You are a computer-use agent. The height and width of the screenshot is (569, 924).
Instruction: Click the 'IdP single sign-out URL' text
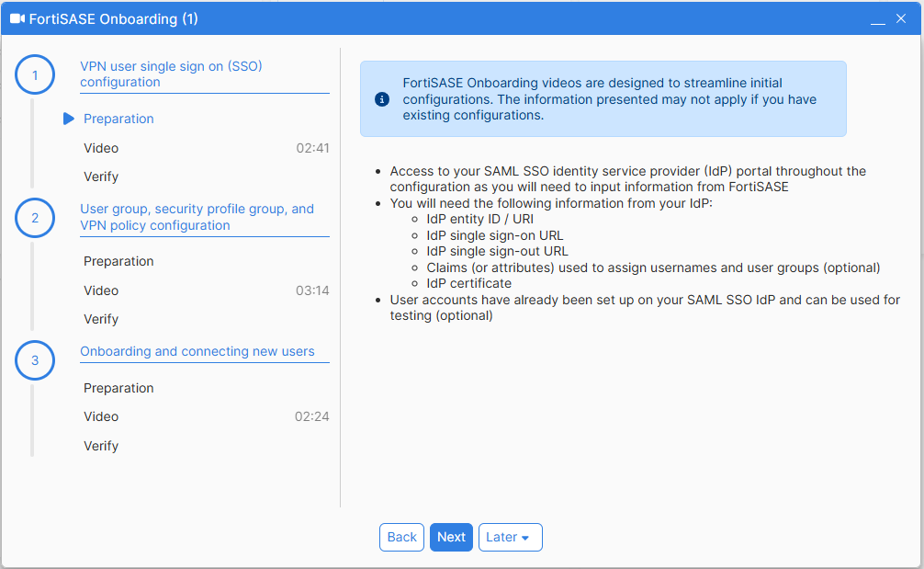tap(497, 251)
